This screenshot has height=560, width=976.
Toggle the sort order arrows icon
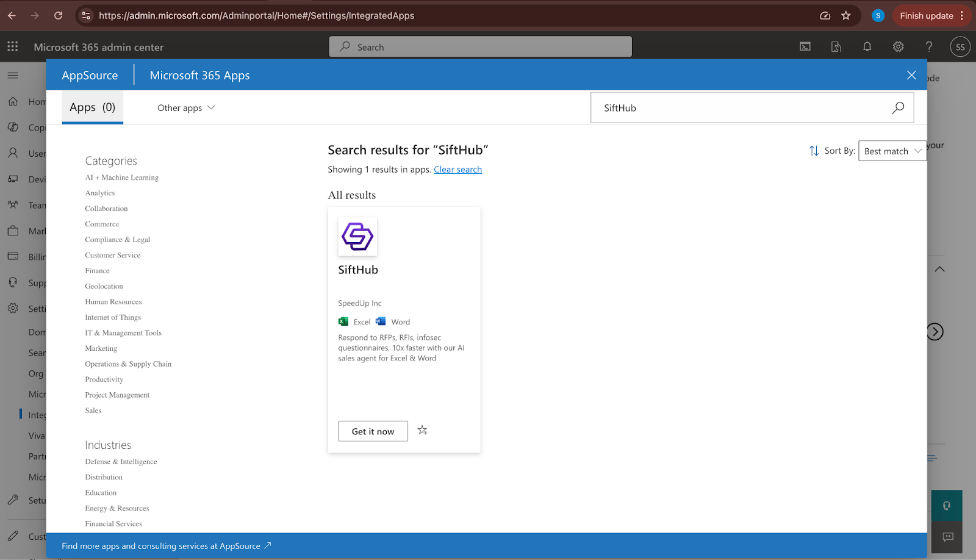pos(814,151)
